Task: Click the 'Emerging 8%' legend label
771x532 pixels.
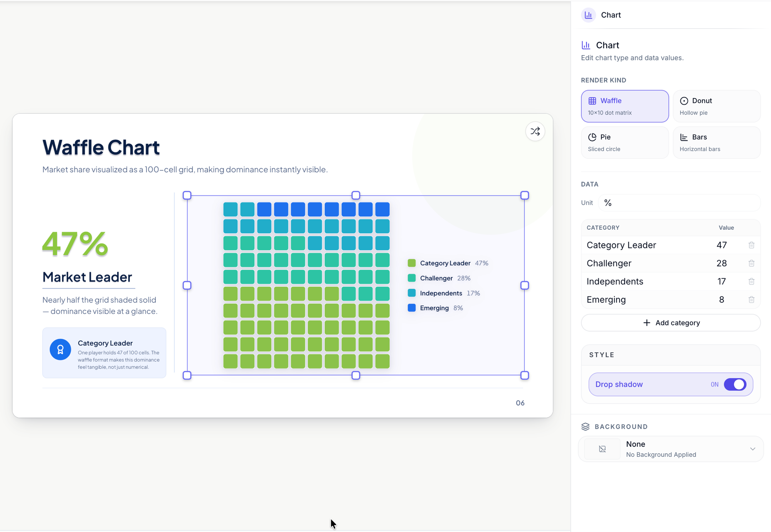Action: (441, 308)
